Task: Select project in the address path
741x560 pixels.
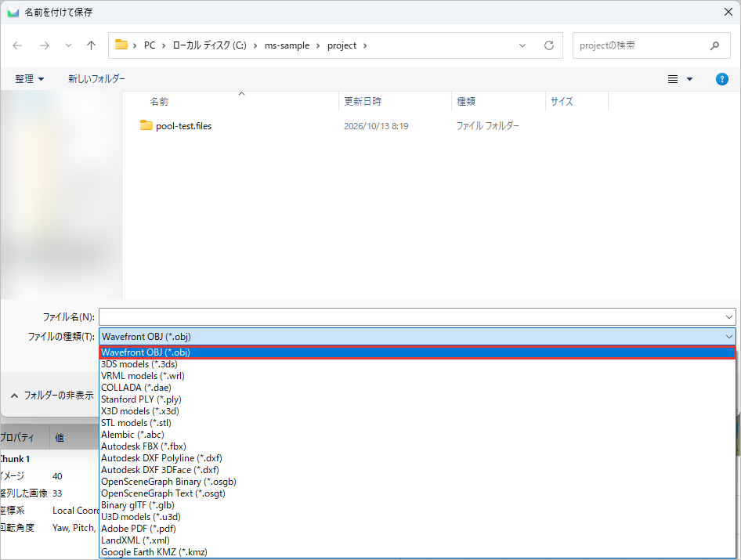Action: tap(342, 45)
